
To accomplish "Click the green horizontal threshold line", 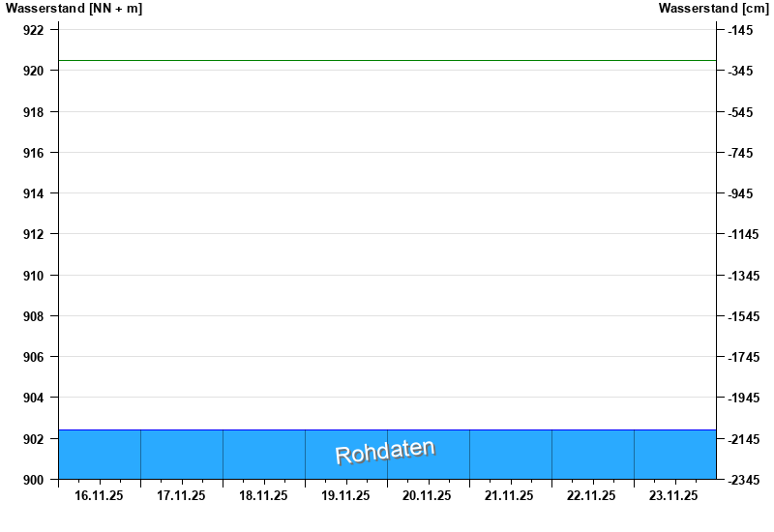I will pos(387,60).
